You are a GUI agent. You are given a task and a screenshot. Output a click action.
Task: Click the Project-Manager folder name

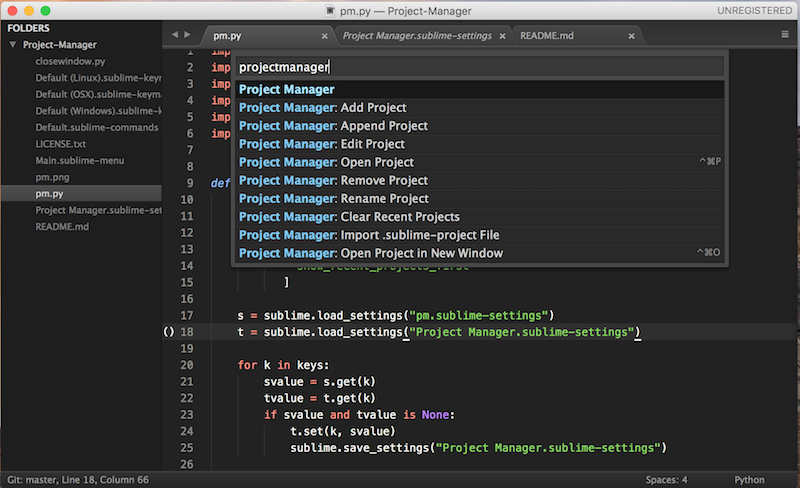point(60,45)
